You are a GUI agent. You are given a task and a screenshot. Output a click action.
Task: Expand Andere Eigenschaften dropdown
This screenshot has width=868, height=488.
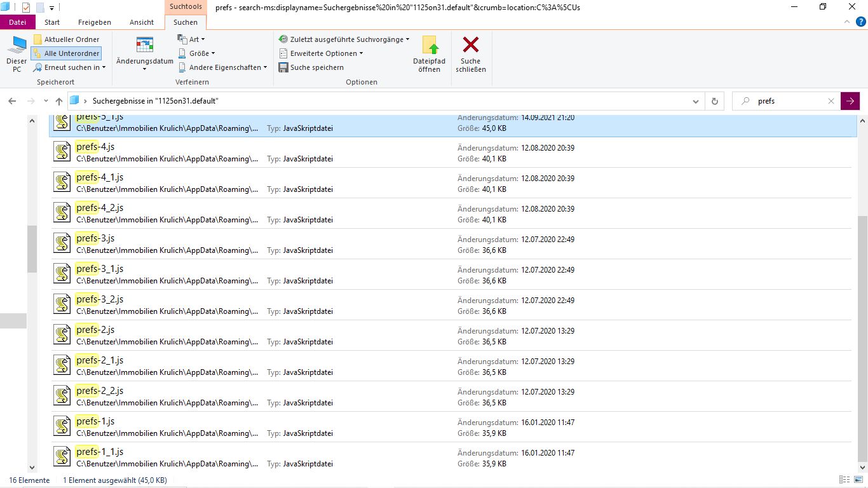[222, 67]
